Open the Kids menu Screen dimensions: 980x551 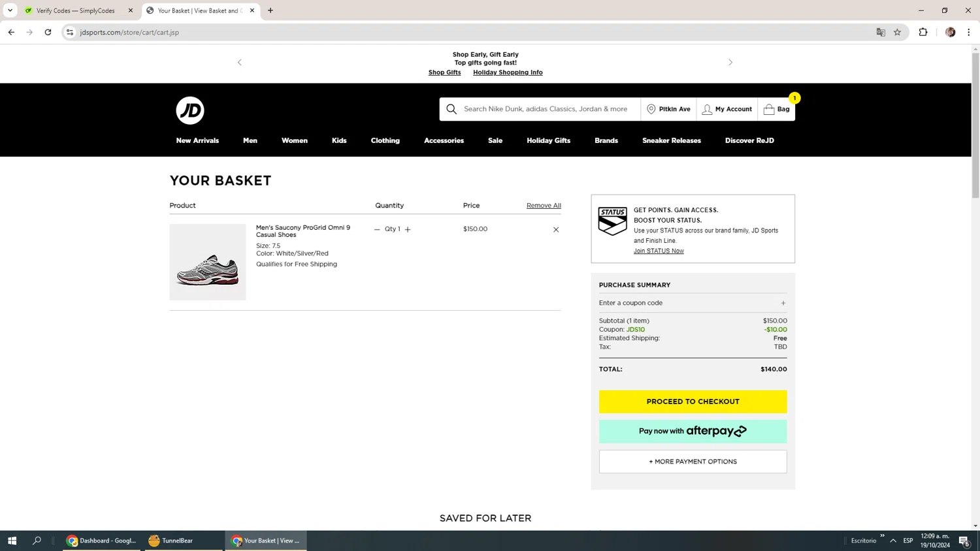[x=339, y=140]
